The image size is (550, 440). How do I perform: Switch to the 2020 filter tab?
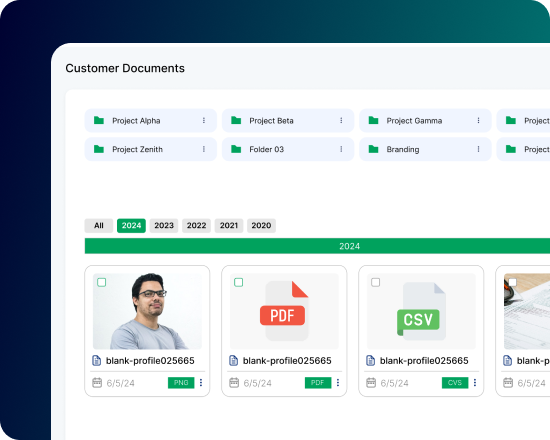click(x=261, y=226)
